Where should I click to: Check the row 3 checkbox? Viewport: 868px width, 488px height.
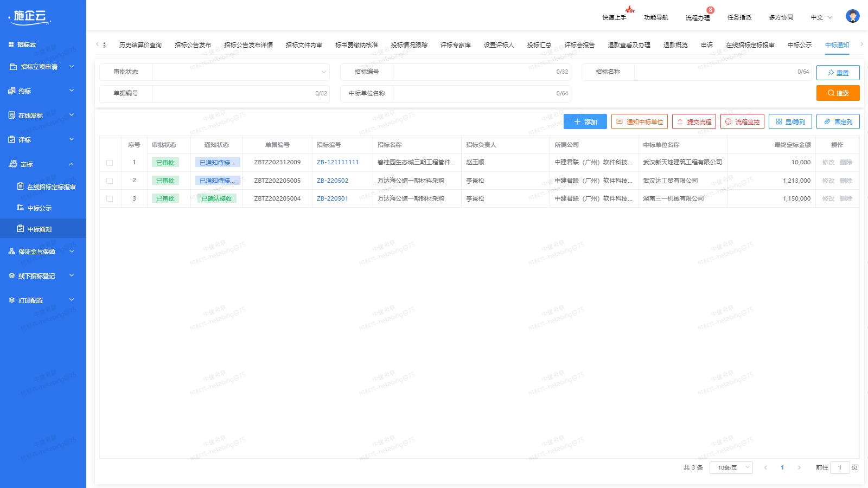110,198
